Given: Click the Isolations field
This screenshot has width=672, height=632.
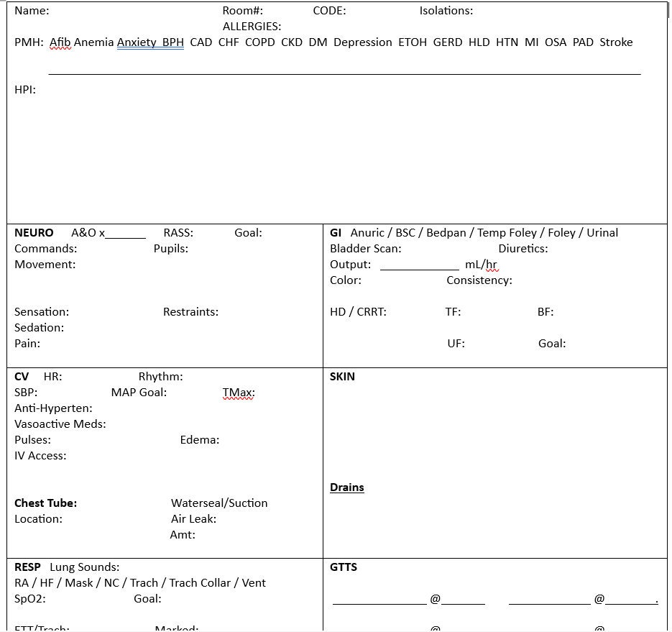Looking at the screenshot, I should pos(447,11).
